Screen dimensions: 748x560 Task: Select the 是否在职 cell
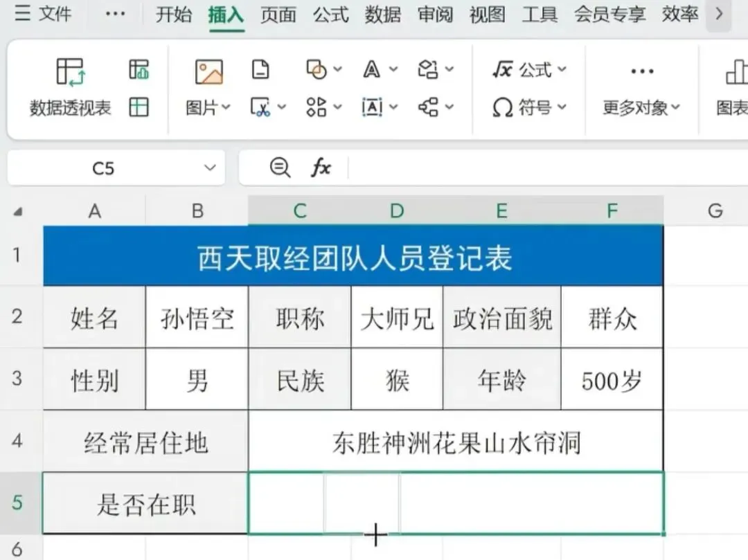pyautogui.click(x=145, y=503)
